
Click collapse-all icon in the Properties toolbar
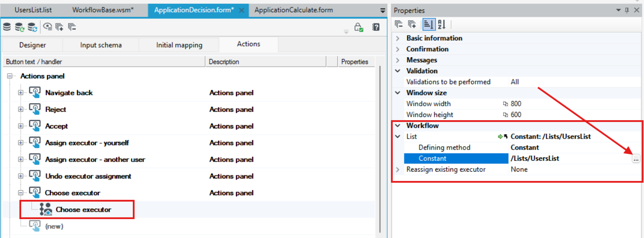399,24
